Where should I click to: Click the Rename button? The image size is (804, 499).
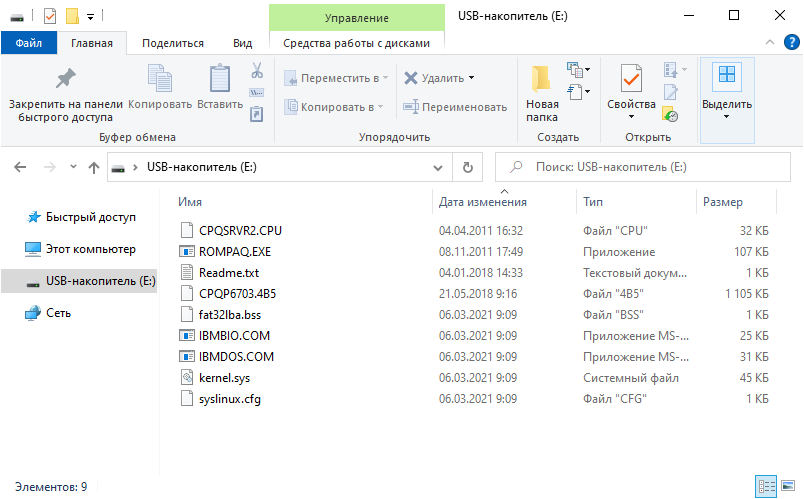(x=455, y=107)
